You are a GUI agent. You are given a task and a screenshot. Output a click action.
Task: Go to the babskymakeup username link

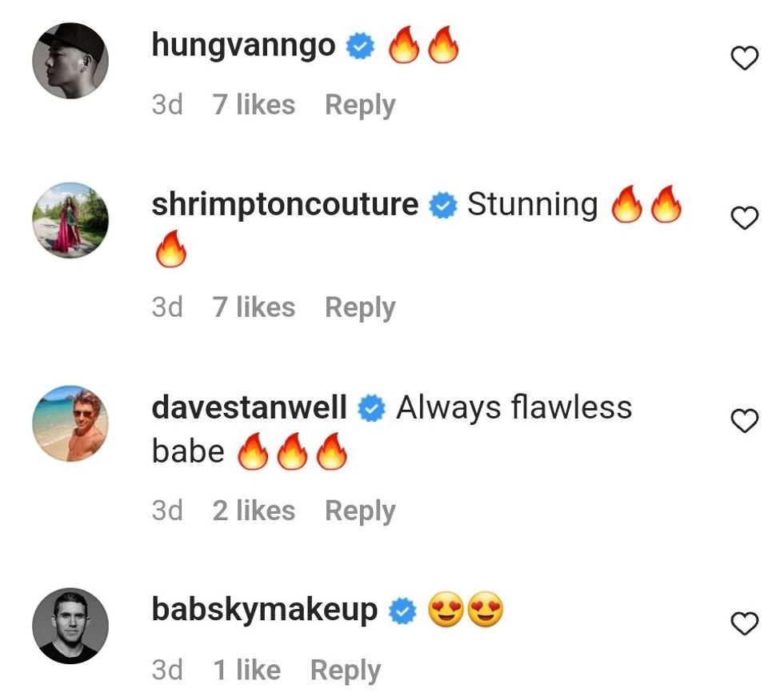264,611
